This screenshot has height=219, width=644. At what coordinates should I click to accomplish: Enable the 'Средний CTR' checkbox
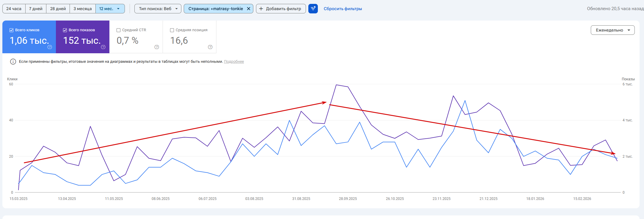(118, 30)
